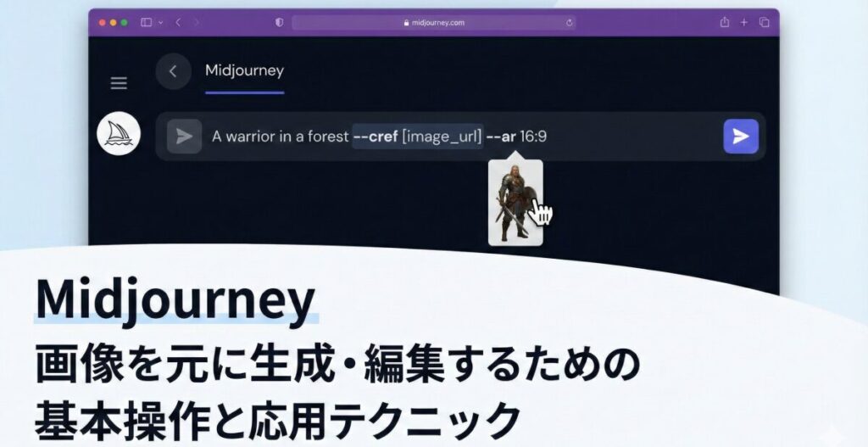Click the --cref [image_url] parameter
The width and height of the screenshot is (868, 447).
click(418, 137)
